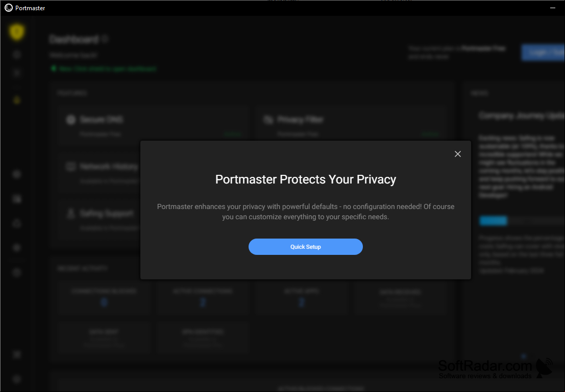
Task: Click the Safing Support feature icon
Action: (x=70, y=214)
